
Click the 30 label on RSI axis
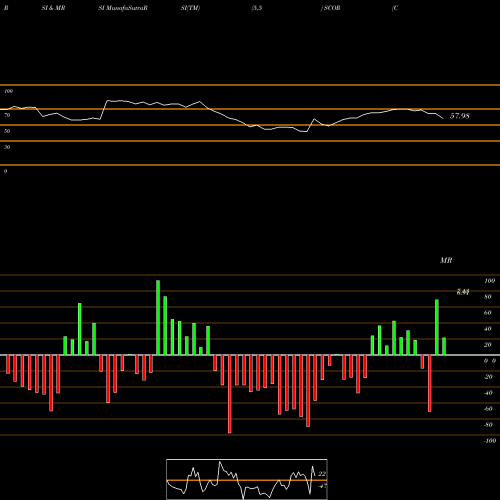click(7, 147)
